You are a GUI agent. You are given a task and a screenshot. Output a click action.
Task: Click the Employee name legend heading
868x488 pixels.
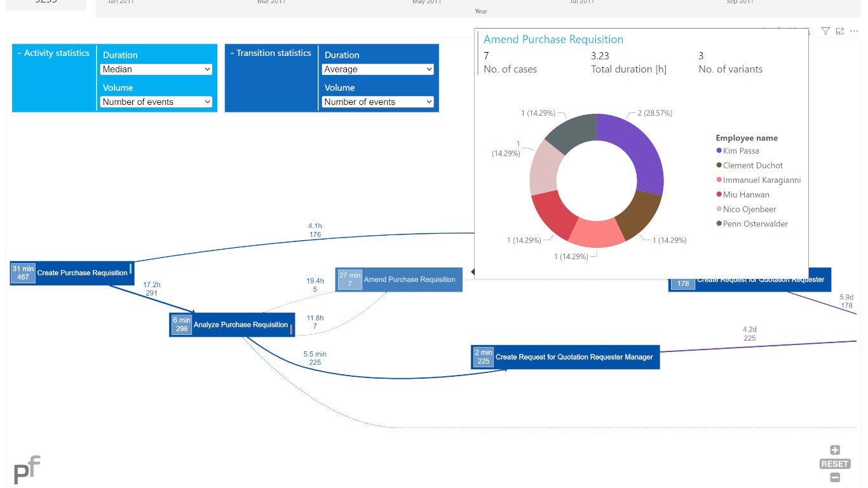pos(747,138)
